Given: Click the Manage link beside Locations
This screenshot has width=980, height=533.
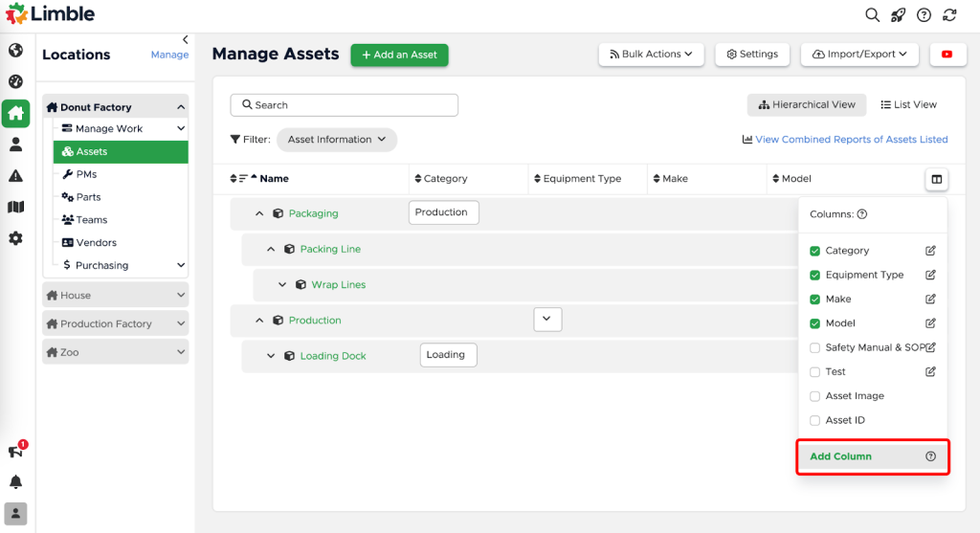Looking at the screenshot, I should [x=170, y=55].
